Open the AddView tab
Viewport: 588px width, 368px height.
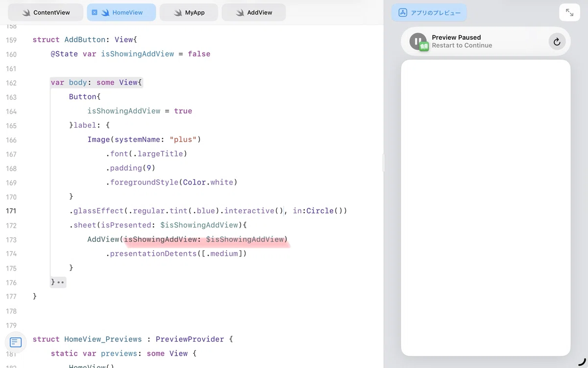(x=253, y=12)
